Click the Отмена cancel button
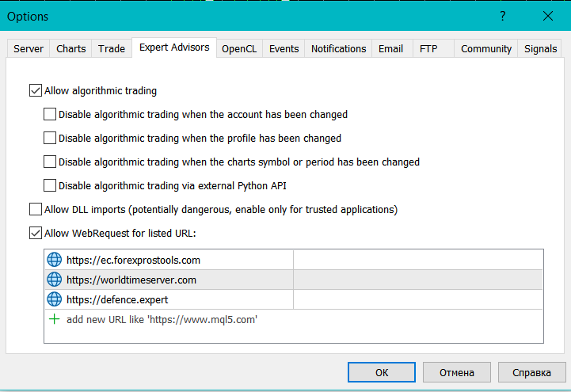571x392 pixels. coord(456,372)
